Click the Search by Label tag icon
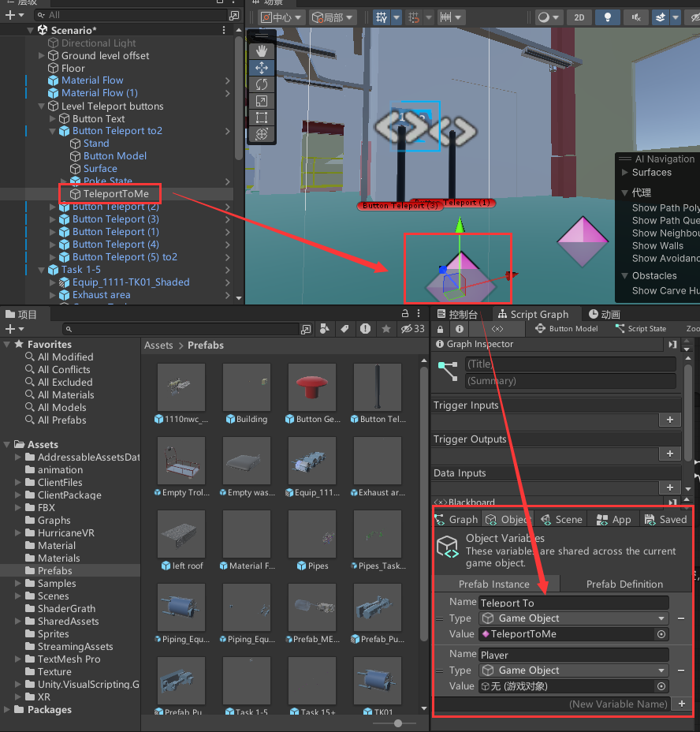The width and height of the screenshot is (700, 732). [344, 328]
